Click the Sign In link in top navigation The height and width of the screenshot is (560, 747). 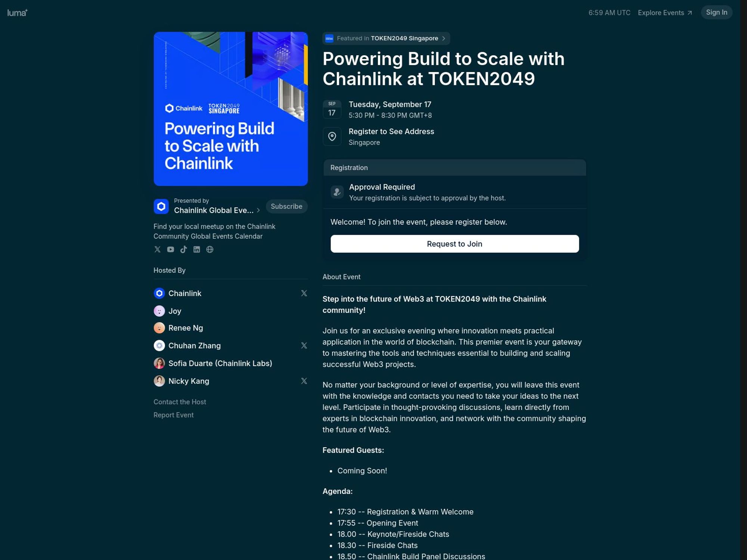pos(716,12)
